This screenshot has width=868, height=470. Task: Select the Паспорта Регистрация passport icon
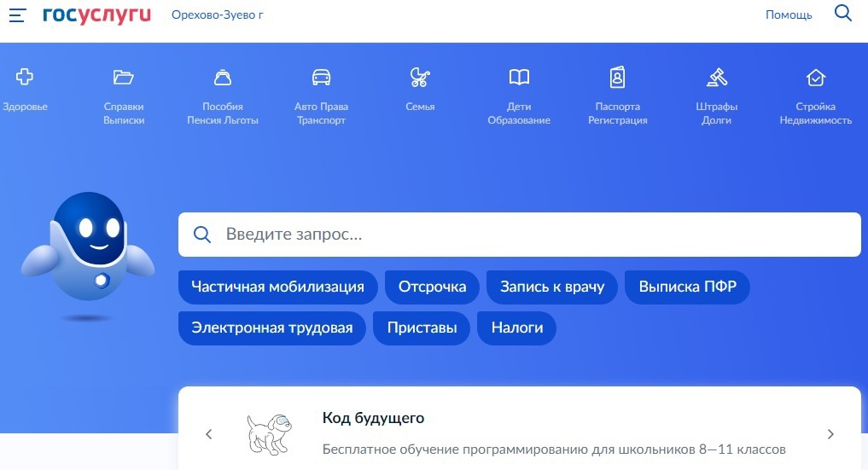[x=617, y=77]
